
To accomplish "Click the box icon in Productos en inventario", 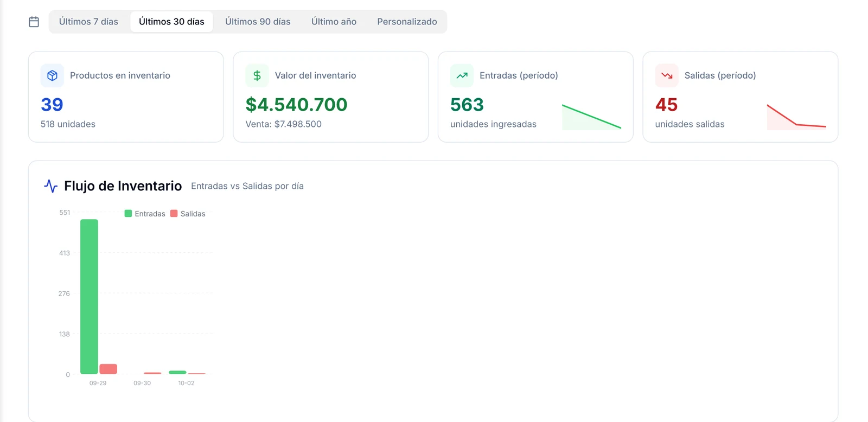I will 52,75.
